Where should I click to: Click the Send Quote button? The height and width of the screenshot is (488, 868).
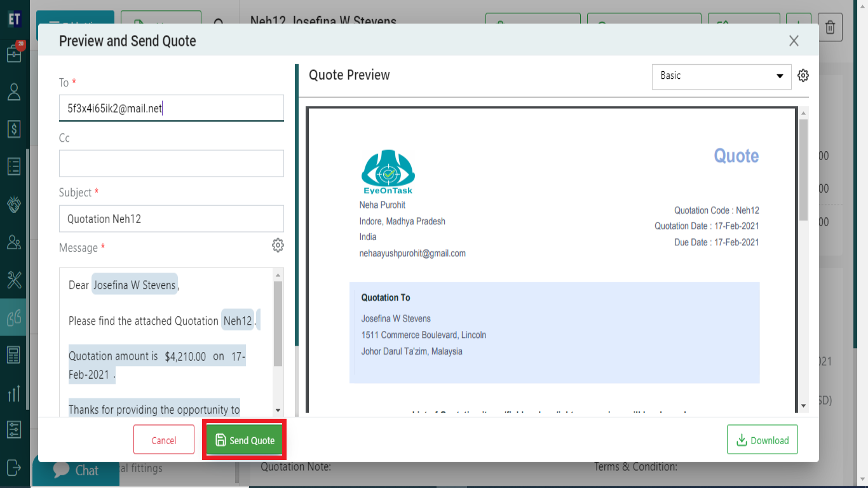point(245,440)
